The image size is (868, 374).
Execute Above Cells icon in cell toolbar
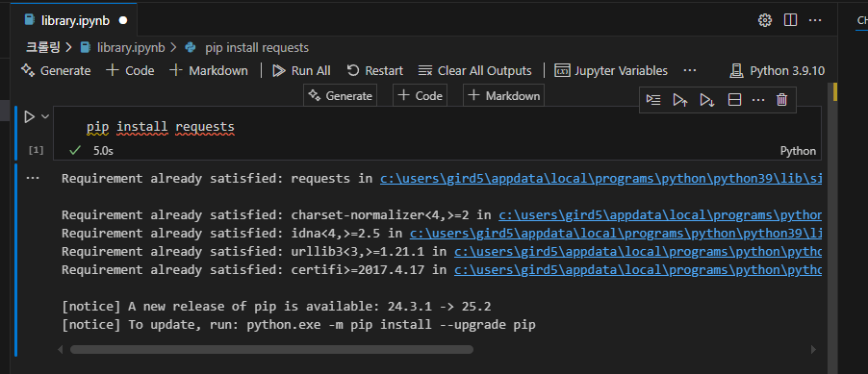pyautogui.click(x=680, y=100)
